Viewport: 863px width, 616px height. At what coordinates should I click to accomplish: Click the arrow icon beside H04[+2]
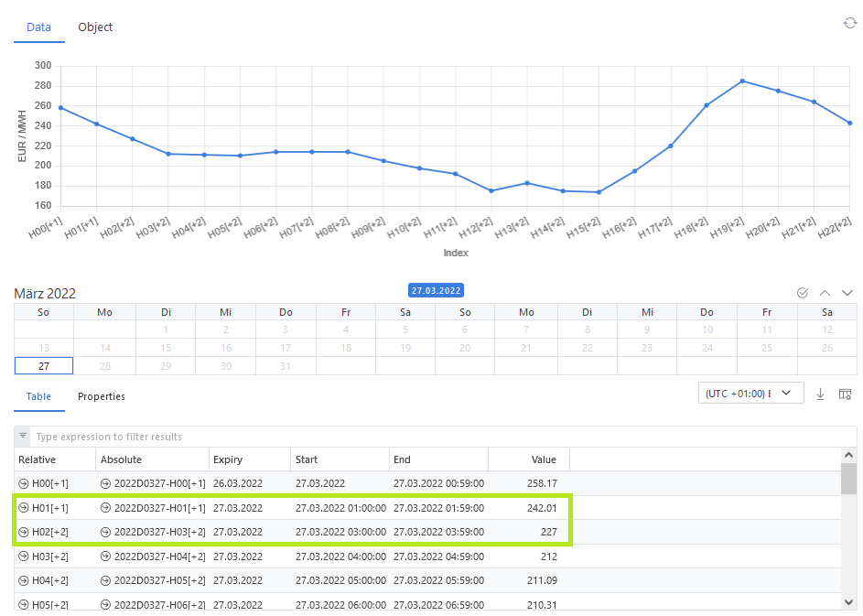click(x=24, y=580)
